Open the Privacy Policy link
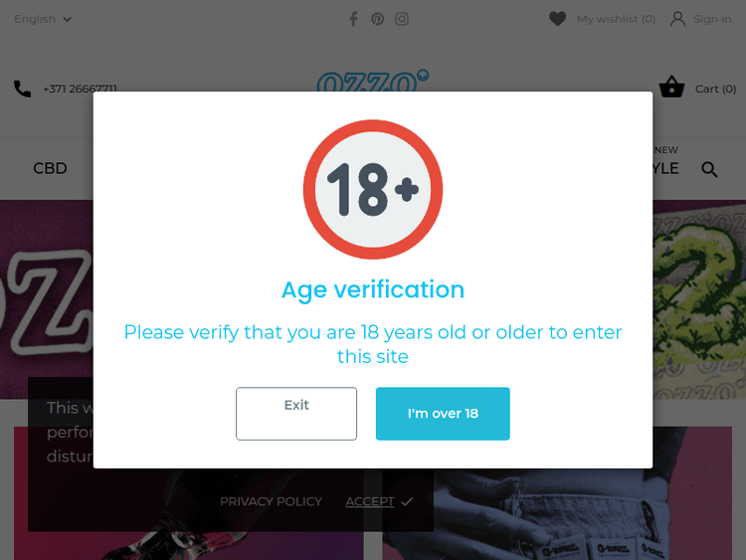The image size is (746, 560). point(271,501)
